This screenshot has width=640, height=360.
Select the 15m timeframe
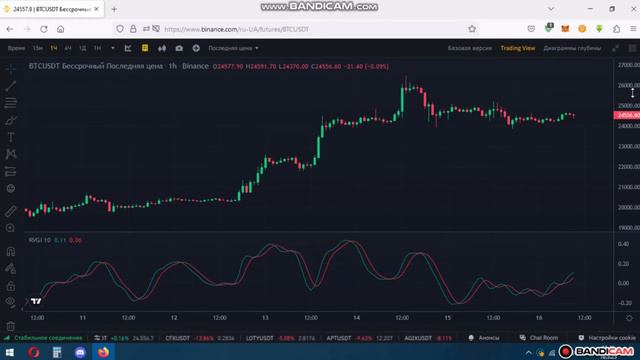[38, 48]
